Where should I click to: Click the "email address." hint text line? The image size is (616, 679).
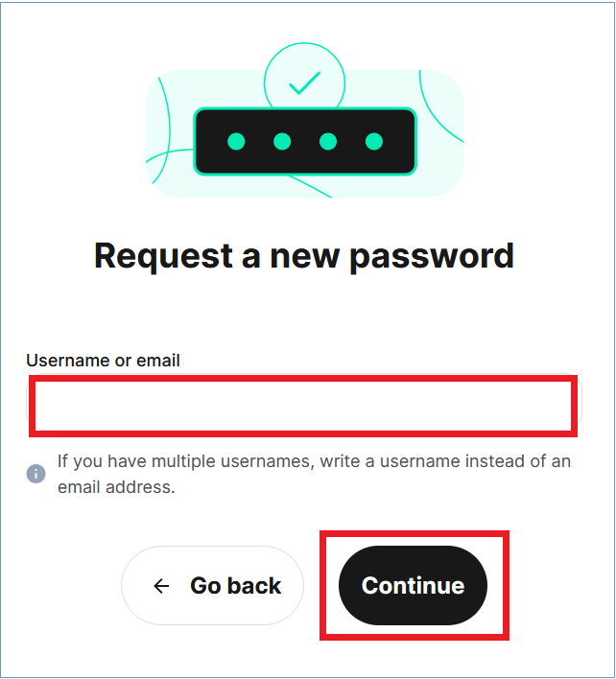coord(116,486)
